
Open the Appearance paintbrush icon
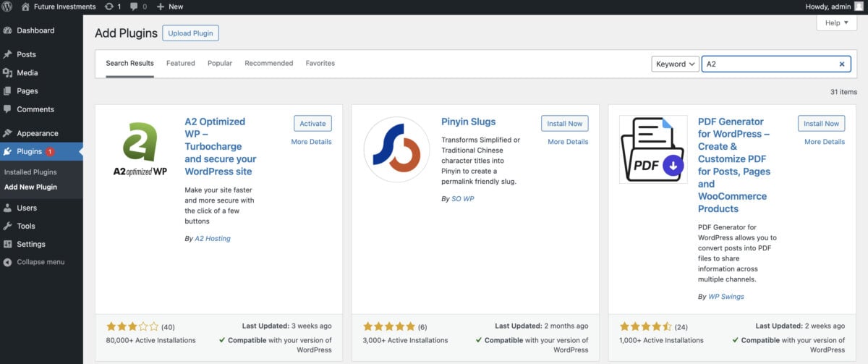click(x=8, y=133)
